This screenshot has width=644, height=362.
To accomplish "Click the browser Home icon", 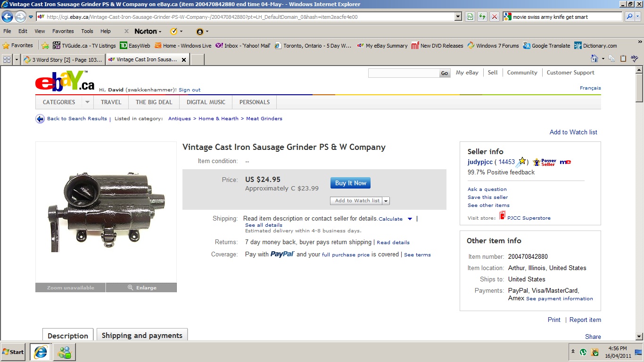I will coord(594,58).
